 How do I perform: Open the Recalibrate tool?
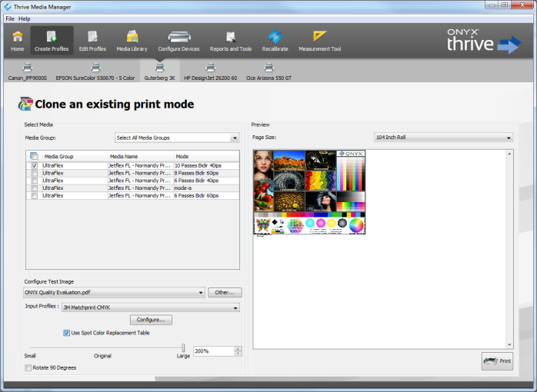(x=275, y=41)
